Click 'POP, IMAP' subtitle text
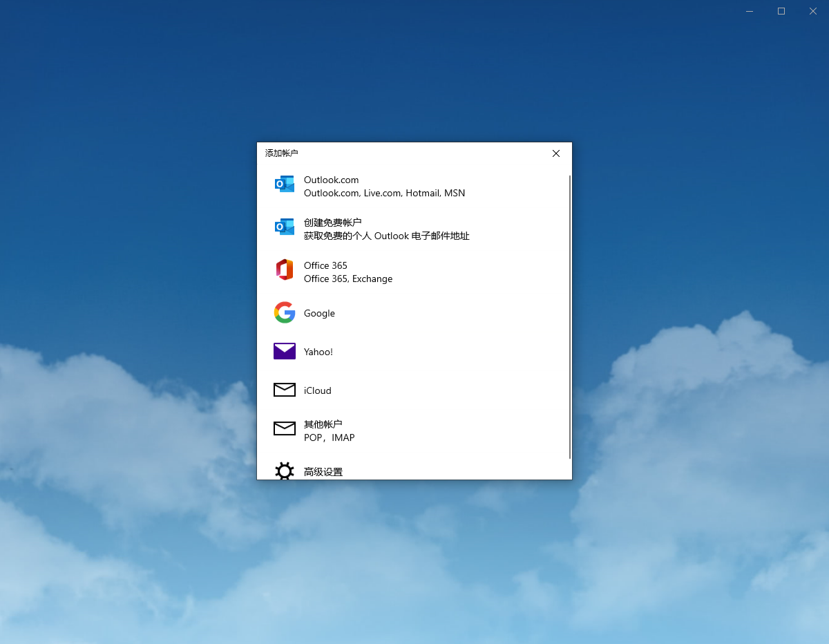The height and width of the screenshot is (644, 829). pyautogui.click(x=330, y=437)
